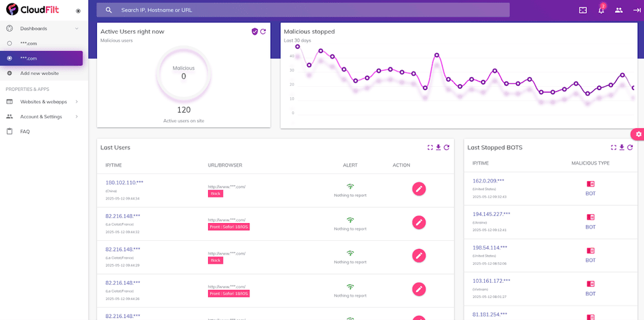Click the shield icon in Active Users
Image resolution: width=644 pixels, height=320 pixels.
(254, 32)
